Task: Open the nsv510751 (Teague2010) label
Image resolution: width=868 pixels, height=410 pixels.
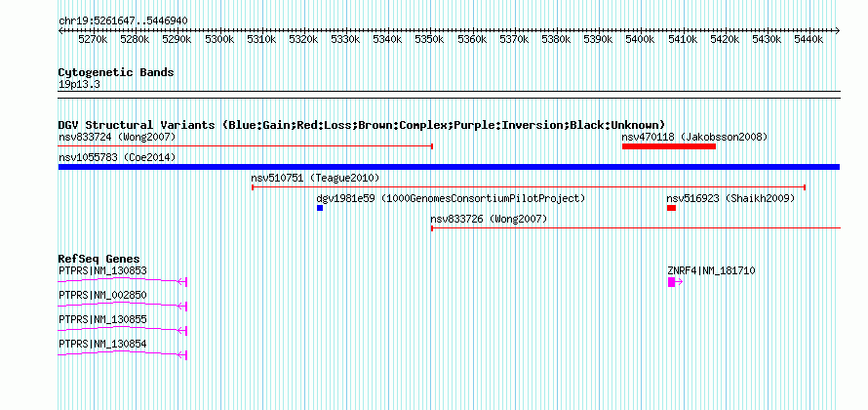Action: pyautogui.click(x=315, y=178)
